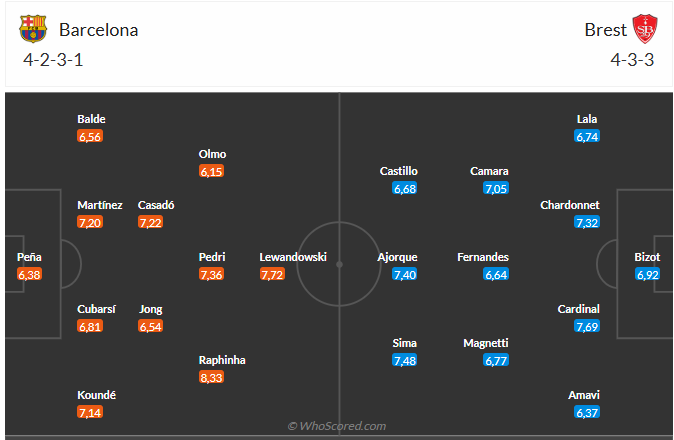Click Brest's 4-3-3 formation text
This screenshot has width=674, height=440.
(632, 59)
